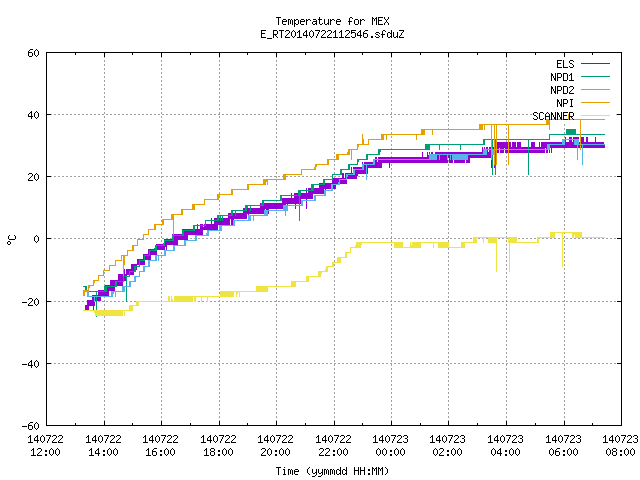Click the y-axis value -20
Viewport: 640px width, 480px height.
[x=31, y=302]
